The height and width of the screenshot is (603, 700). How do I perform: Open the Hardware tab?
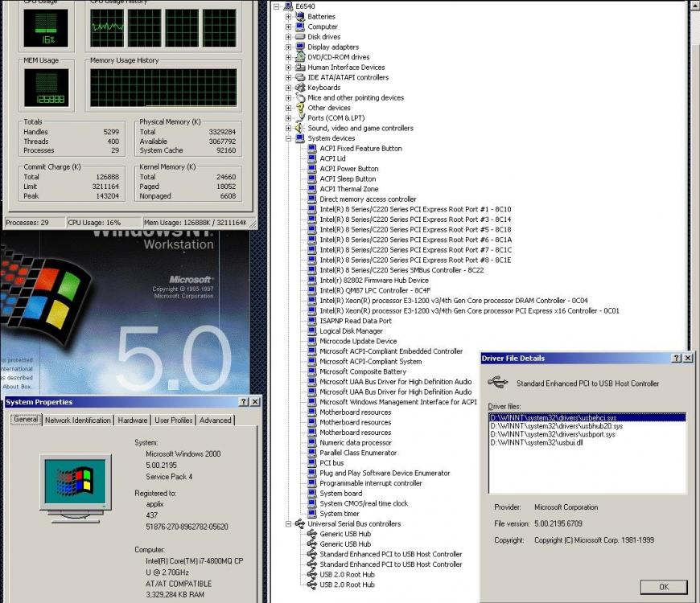click(133, 420)
